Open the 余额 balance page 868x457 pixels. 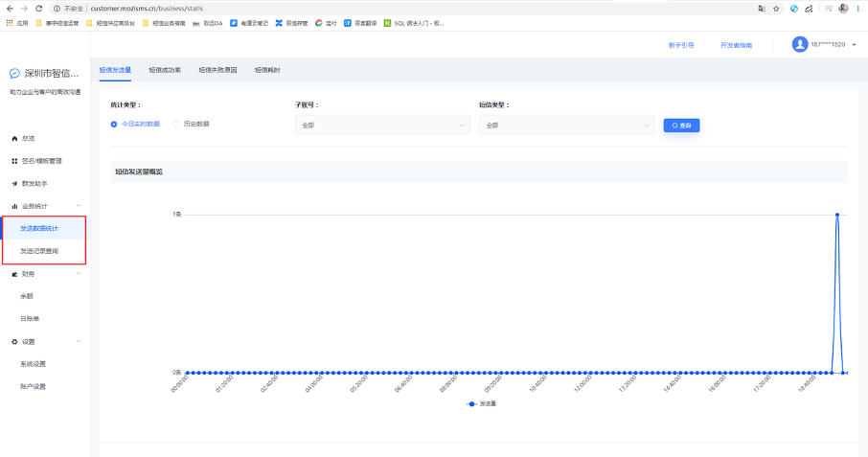click(x=27, y=297)
